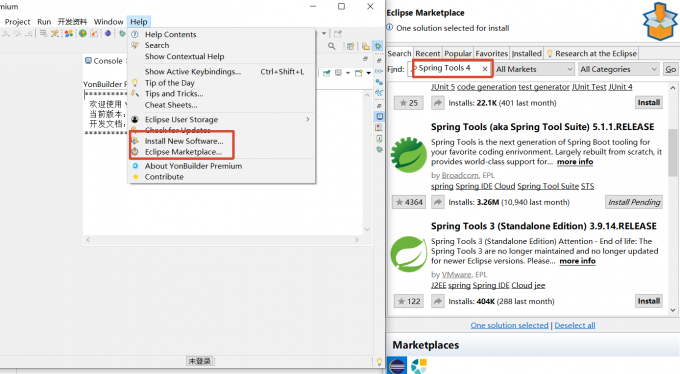Image resolution: width=680 pixels, height=374 pixels.
Task: Open more info link for Spring Tools 5.1.1
Action: [x=575, y=161]
